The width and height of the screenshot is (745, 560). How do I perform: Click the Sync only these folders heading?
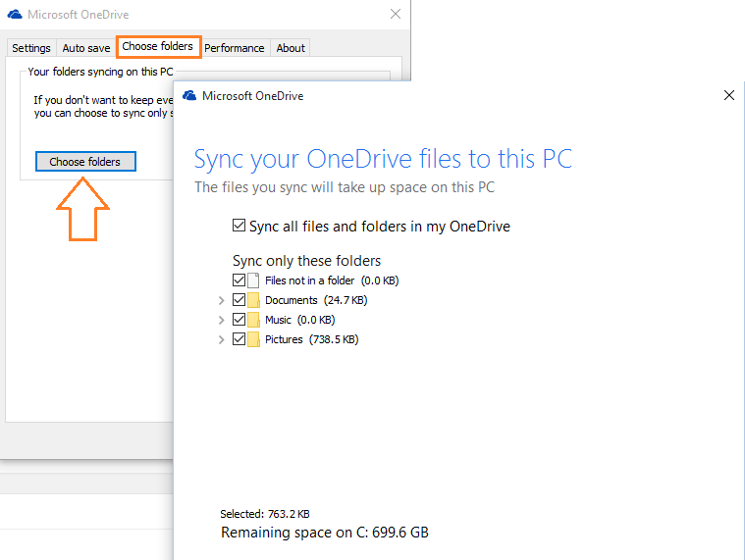point(306,261)
